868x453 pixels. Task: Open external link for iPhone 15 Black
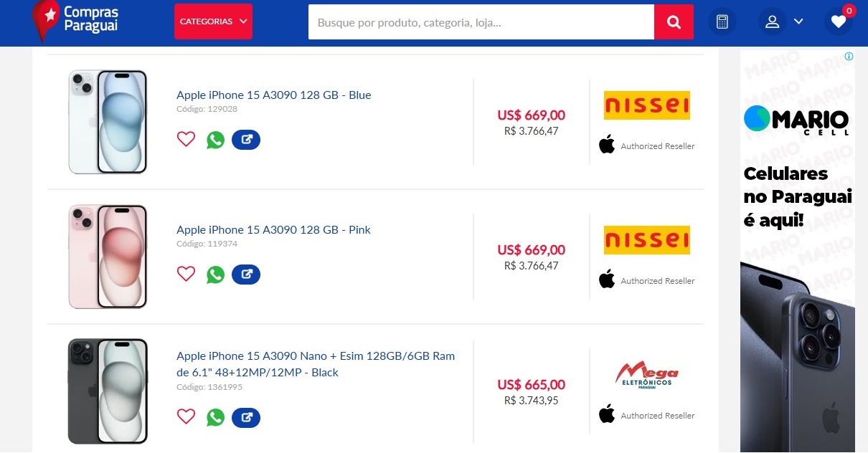pyautogui.click(x=246, y=417)
